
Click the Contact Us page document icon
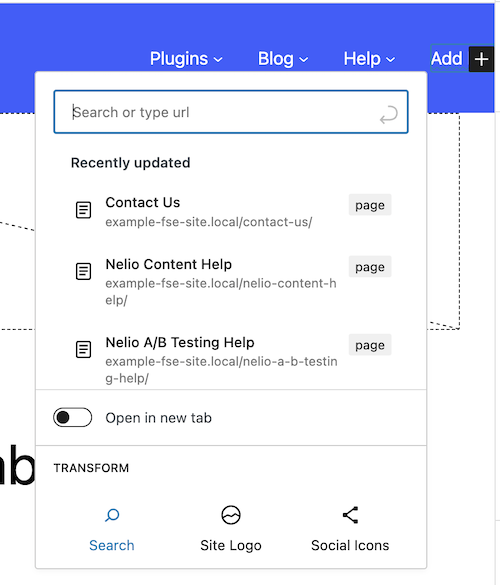point(83,210)
